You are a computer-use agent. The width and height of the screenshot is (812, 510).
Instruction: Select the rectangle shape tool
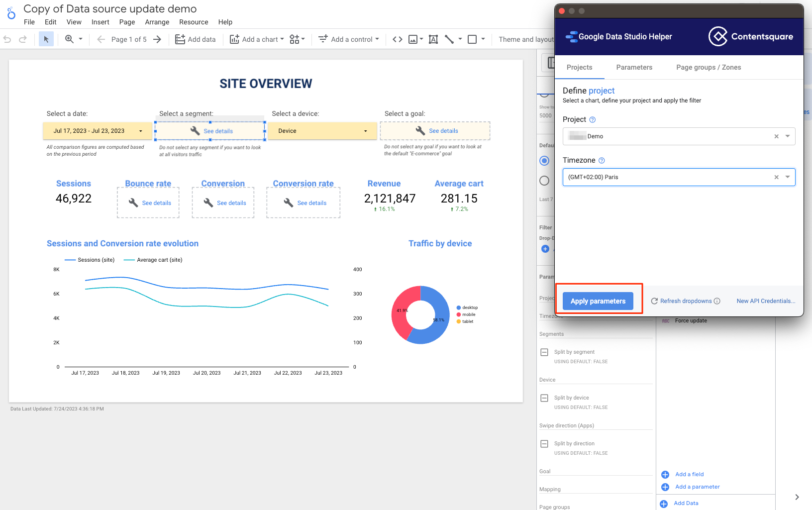[x=473, y=39]
